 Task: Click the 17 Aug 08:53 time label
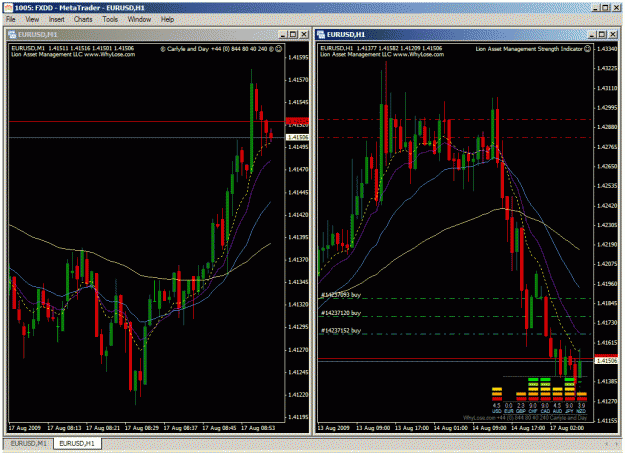[x=258, y=428]
